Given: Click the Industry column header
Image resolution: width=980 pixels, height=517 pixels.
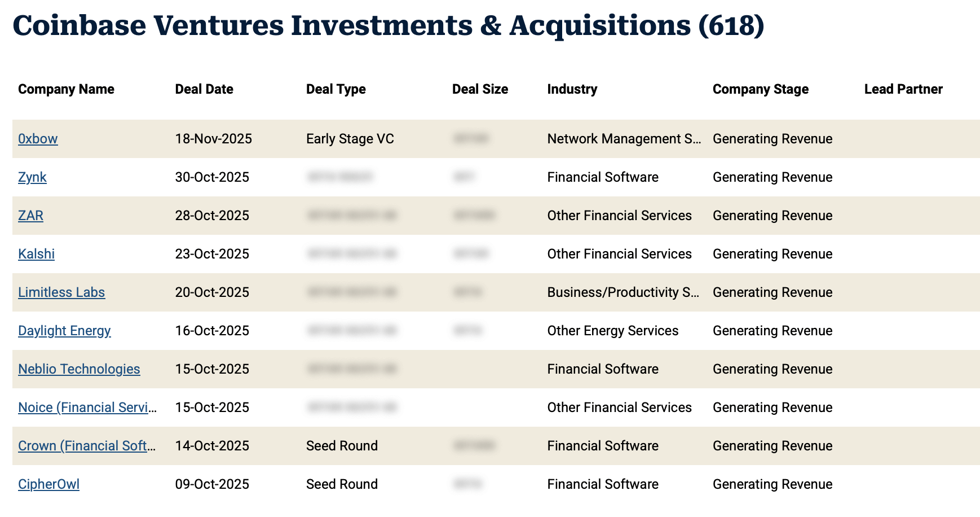Looking at the screenshot, I should [x=572, y=89].
